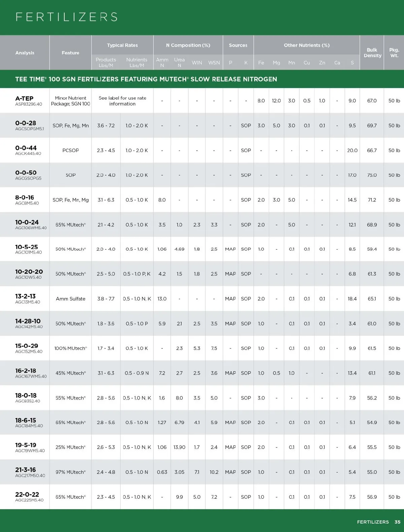Screen dimensions: 404x532
Task: Click the page number 35 footer
Action: click(397, 522)
